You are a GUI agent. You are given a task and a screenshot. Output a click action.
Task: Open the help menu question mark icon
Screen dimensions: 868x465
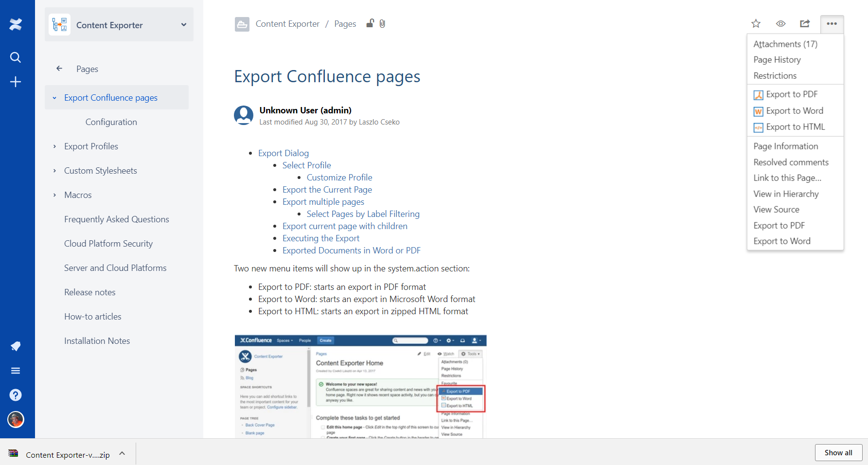click(x=16, y=394)
